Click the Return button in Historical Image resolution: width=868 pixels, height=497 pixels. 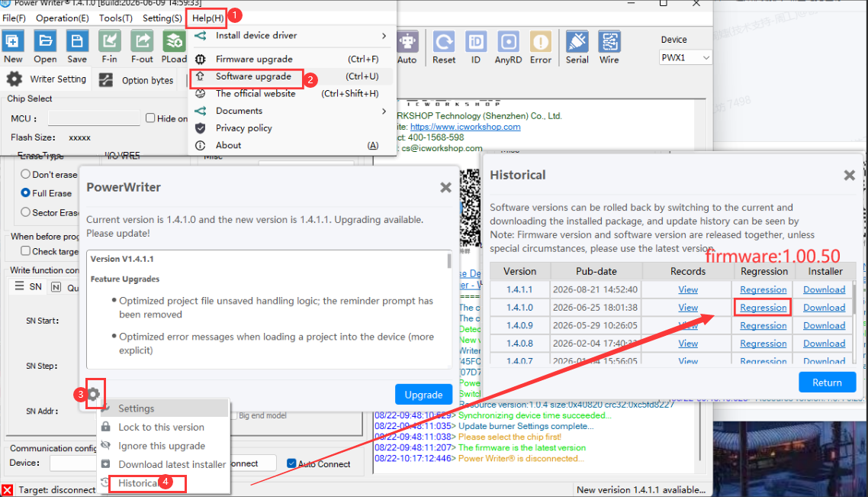pos(827,382)
